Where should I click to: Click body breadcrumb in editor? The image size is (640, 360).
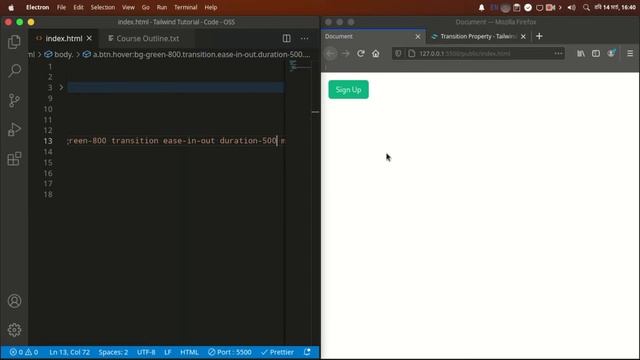coord(59,54)
